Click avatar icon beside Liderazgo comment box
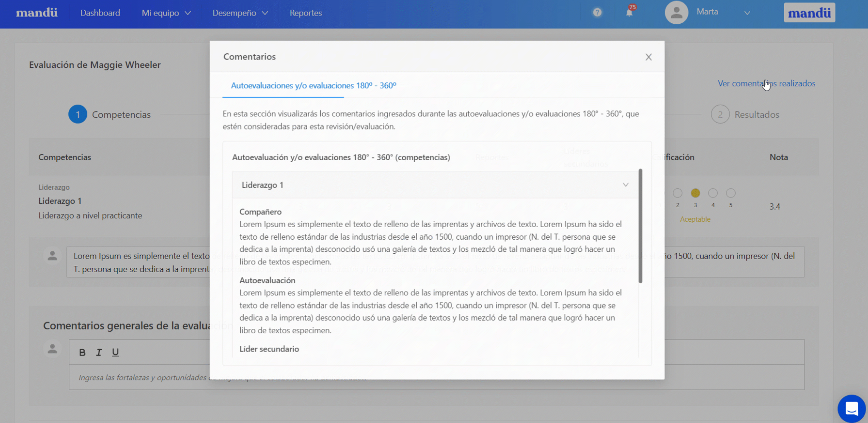868x423 pixels. [52, 256]
